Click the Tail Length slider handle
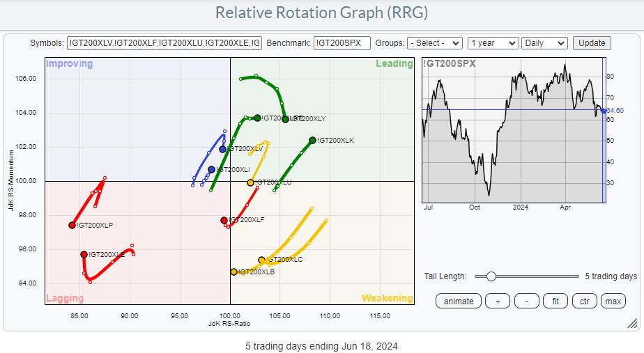 click(491, 276)
